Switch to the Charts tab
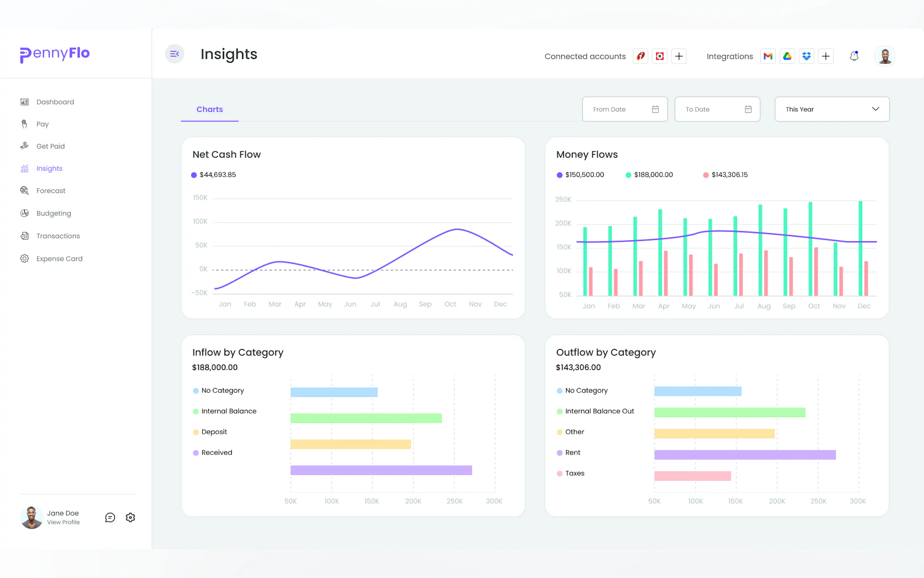Image resolution: width=924 pixels, height=578 pixels. [209, 109]
